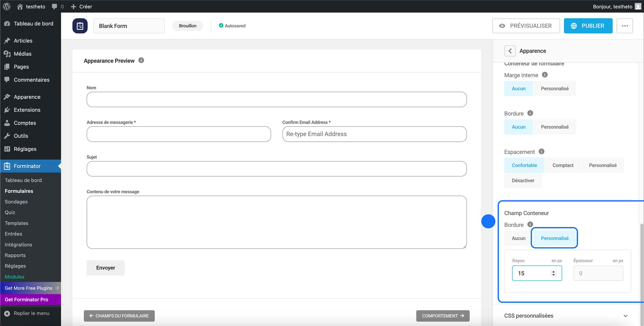This screenshot has width=644, height=326.
Task: Open the Extensions menu item
Action: pos(27,110)
